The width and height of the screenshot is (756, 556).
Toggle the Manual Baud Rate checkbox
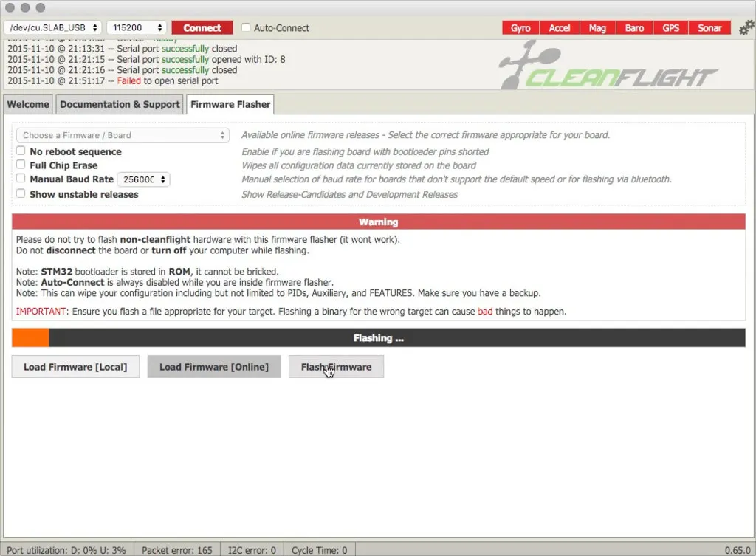[x=21, y=179]
